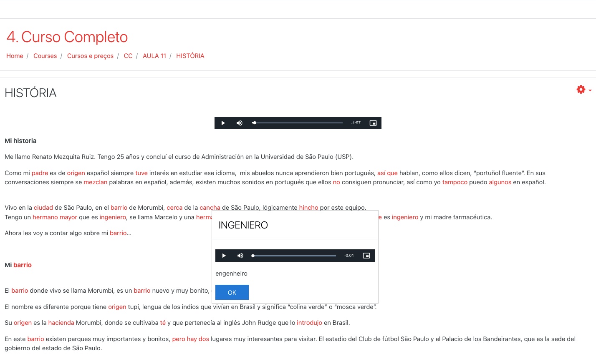Image resolution: width=596 pixels, height=364 pixels.
Task: Click 'barrio' in 'Mi barrio' heading
Action: [x=23, y=265]
